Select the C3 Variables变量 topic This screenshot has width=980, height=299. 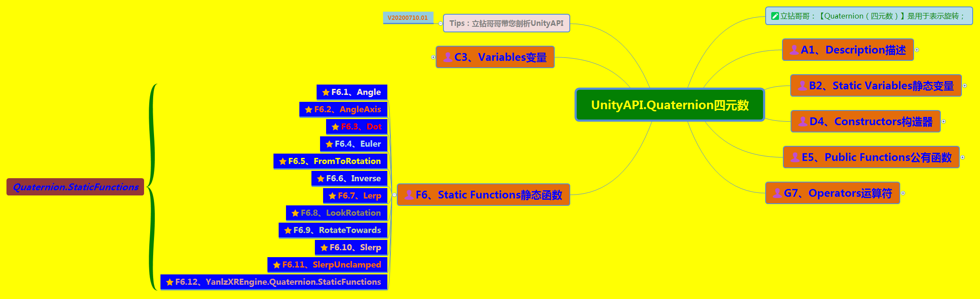point(495,57)
